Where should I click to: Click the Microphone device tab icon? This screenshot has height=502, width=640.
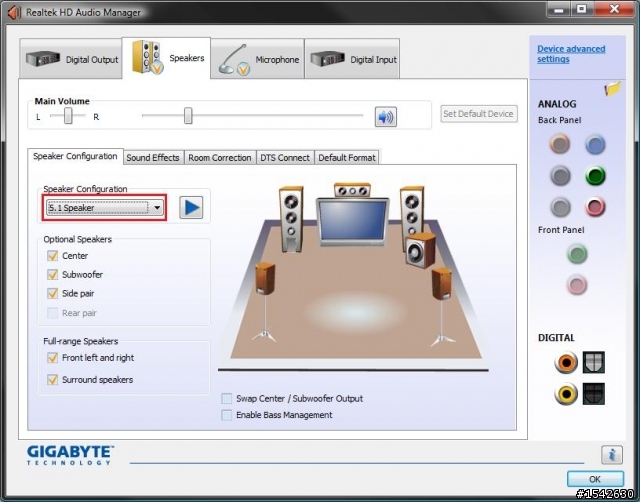(234, 60)
